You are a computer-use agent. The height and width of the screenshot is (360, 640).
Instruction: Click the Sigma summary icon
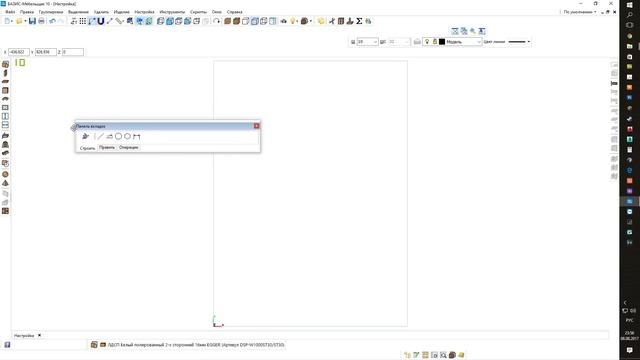point(359,21)
